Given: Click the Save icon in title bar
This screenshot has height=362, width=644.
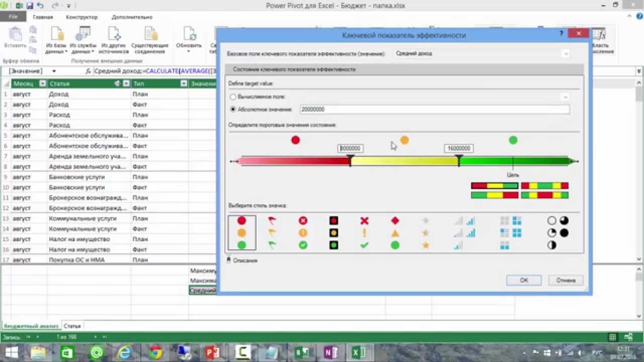Looking at the screenshot, I should 30,6.
